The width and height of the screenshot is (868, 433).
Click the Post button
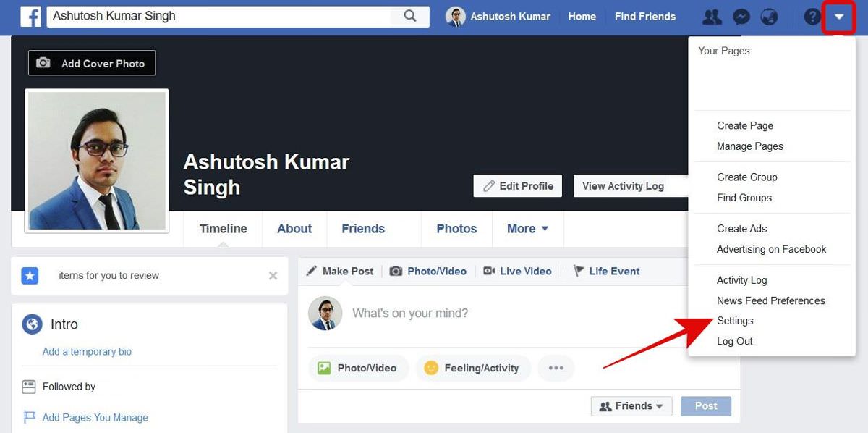pos(706,406)
